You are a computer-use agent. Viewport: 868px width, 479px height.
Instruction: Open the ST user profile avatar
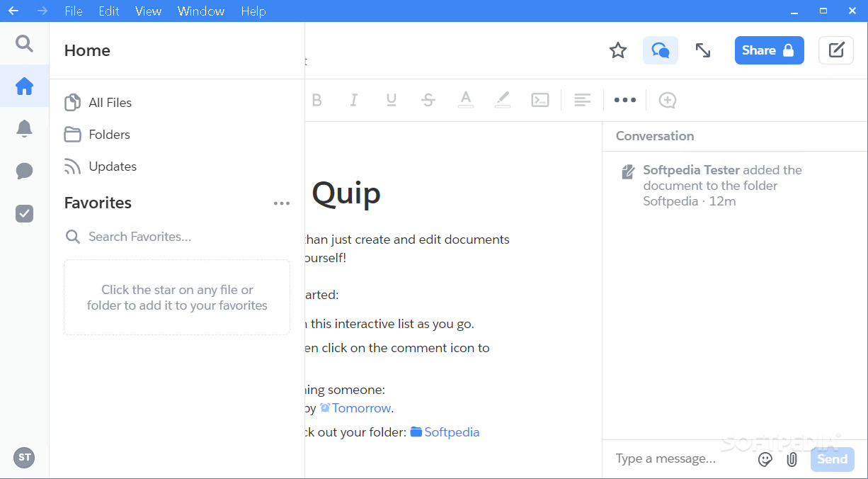[x=24, y=457]
